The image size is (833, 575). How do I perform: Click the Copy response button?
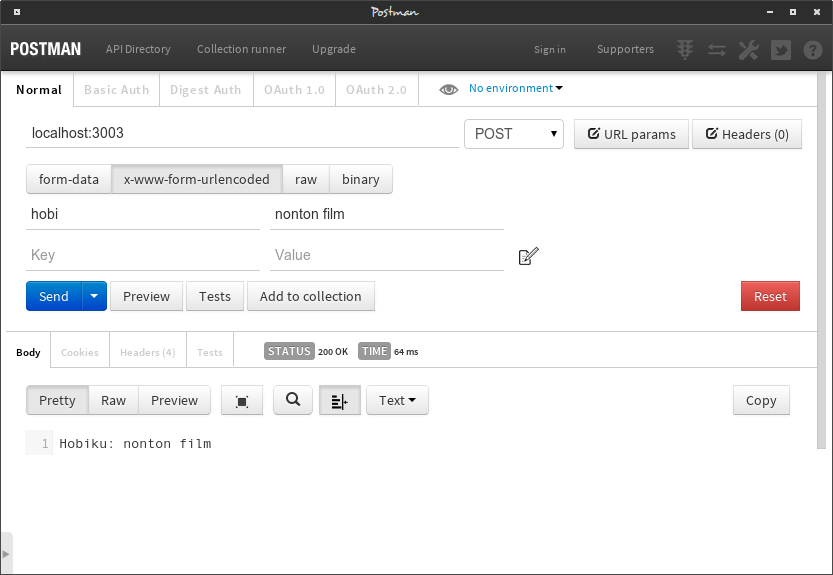761,400
